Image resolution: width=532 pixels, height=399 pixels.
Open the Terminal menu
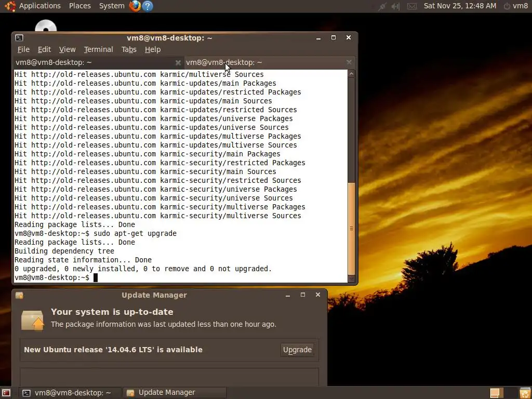coord(98,49)
